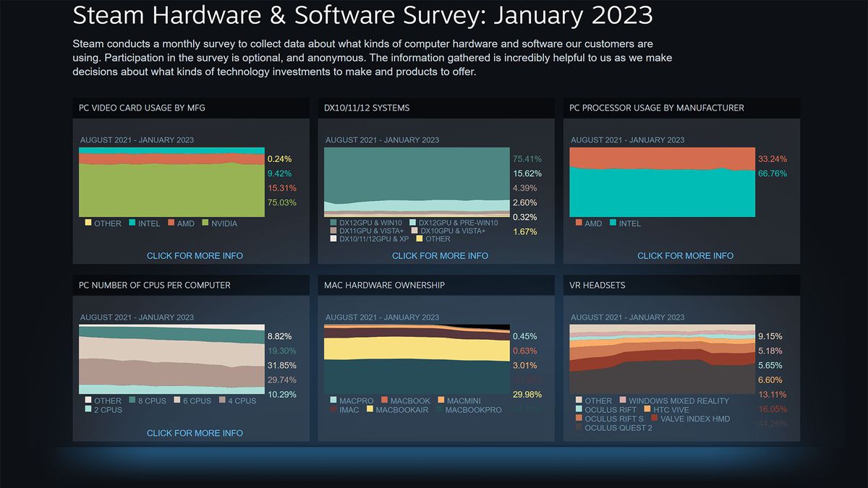Select the NVIDIA legend icon in video card chart
Image resolution: width=868 pixels, height=488 pixels.
[x=204, y=223]
